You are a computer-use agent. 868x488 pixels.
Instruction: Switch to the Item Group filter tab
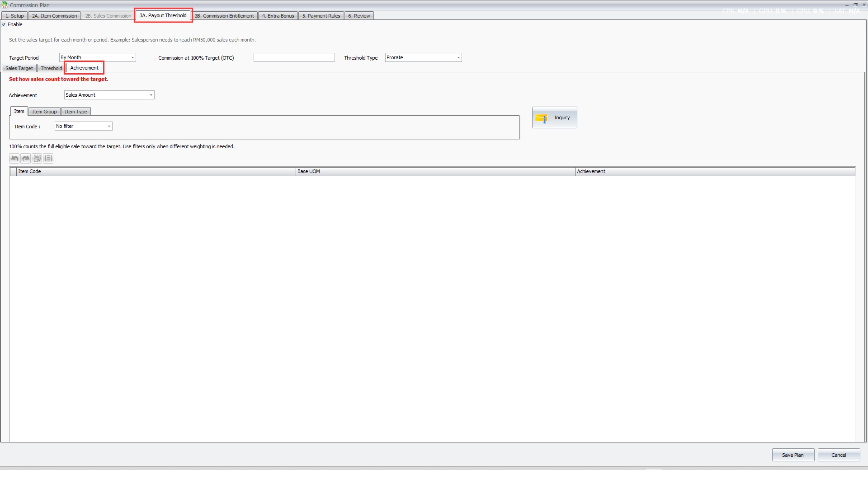tap(44, 112)
